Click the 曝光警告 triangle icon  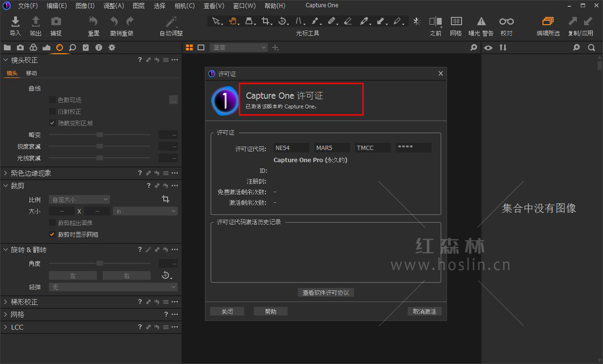481,21
